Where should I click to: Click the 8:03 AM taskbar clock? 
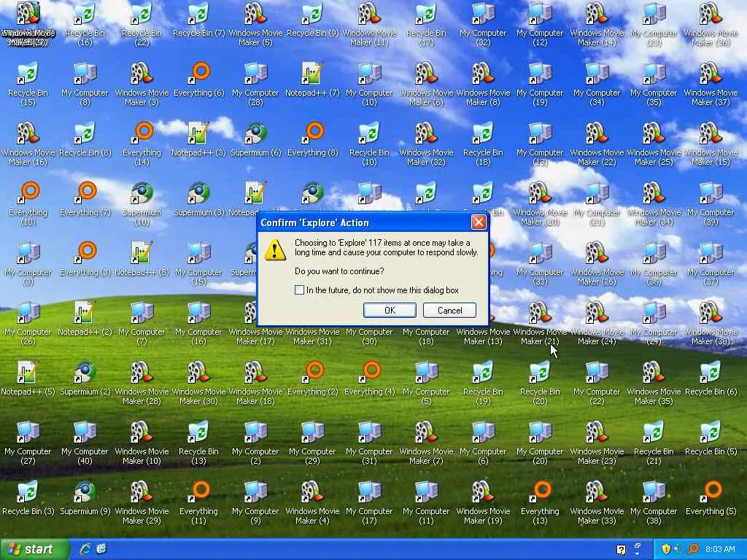tap(720, 549)
